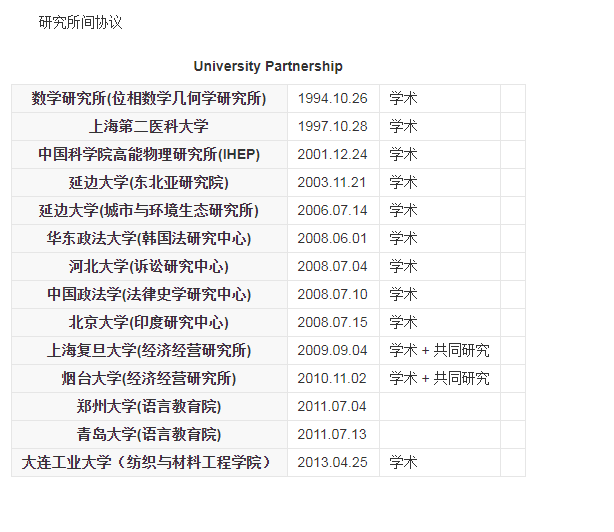Click the date 2008.07.04
This screenshot has height=532, width=614.
click(332, 267)
